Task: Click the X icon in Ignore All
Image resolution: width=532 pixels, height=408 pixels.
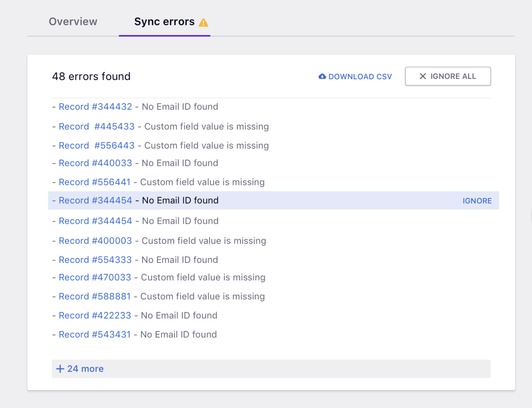Action: coord(423,77)
